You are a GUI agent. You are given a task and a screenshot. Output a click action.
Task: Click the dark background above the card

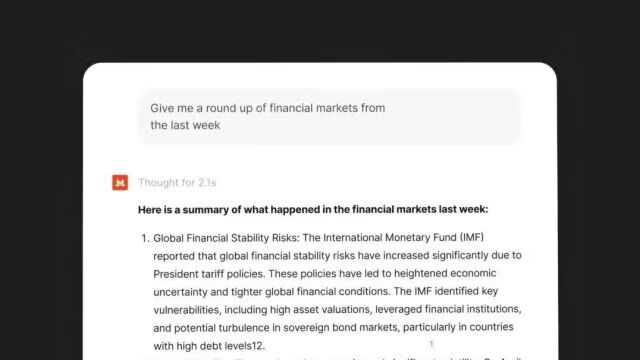[x=320, y=29]
